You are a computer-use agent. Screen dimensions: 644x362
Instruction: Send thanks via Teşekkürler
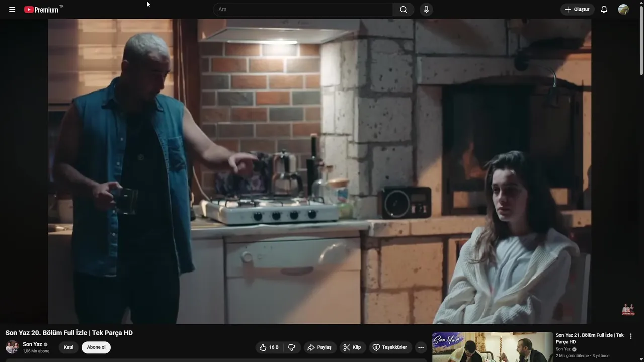[390, 347]
